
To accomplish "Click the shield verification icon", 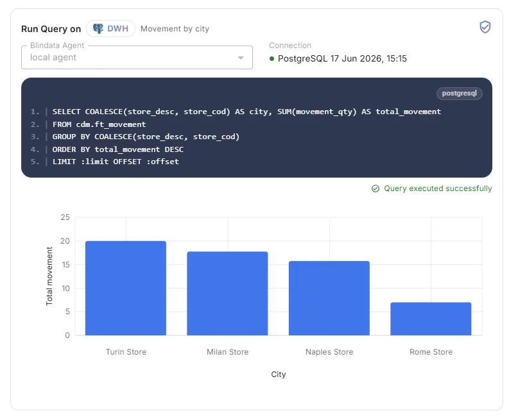I will pos(485,27).
